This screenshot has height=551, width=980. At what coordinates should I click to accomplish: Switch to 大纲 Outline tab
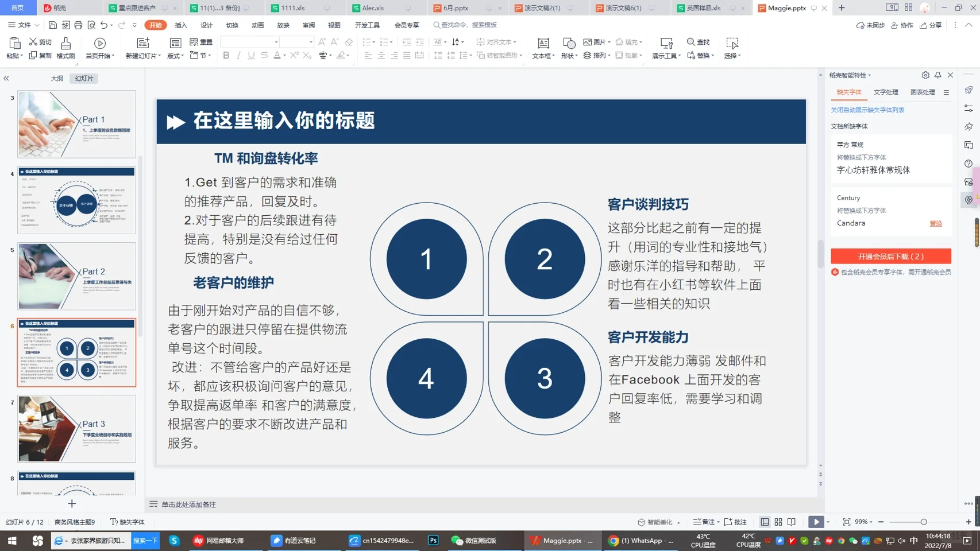point(57,79)
